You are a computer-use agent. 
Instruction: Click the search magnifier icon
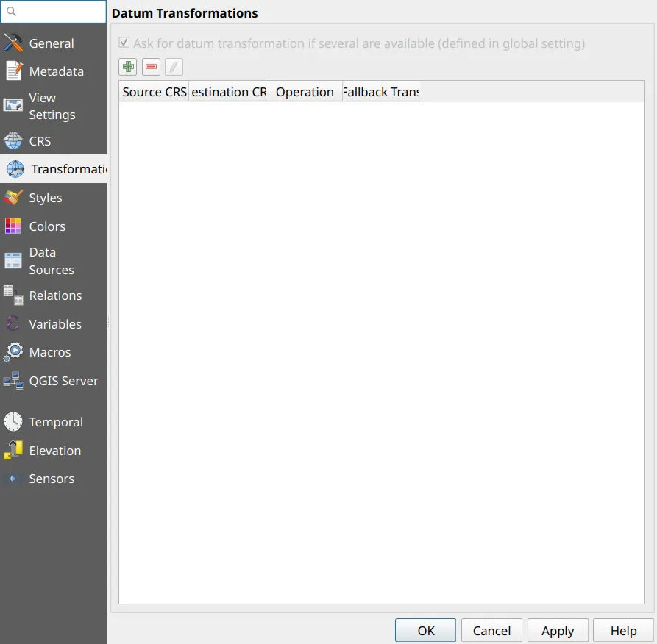(11, 12)
